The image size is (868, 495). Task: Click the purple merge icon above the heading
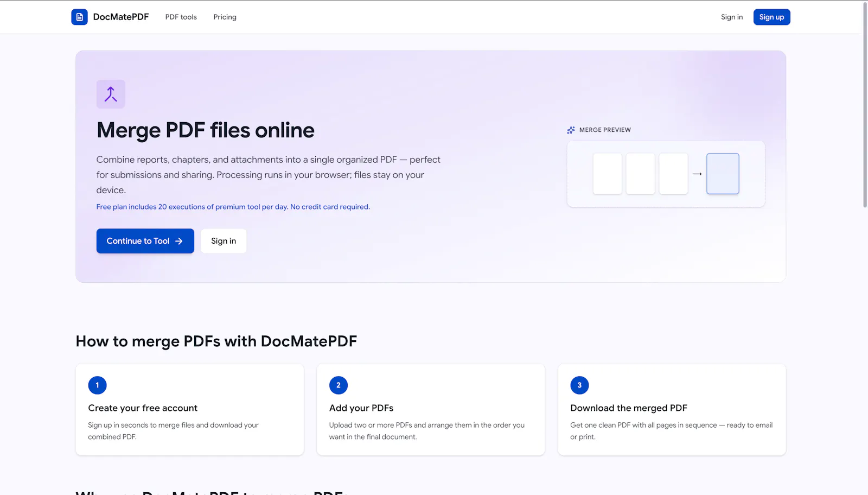[111, 94]
